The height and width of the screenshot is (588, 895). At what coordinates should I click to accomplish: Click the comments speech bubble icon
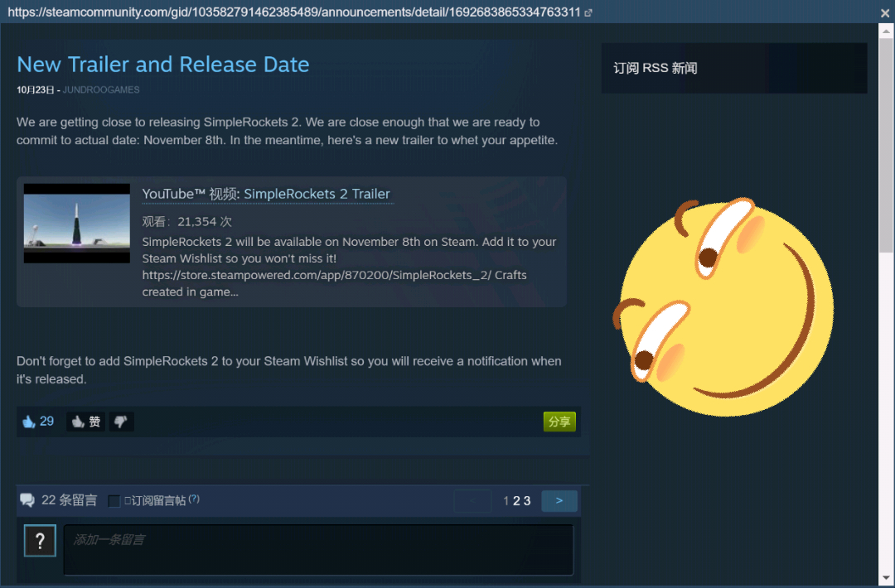[x=27, y=500]
